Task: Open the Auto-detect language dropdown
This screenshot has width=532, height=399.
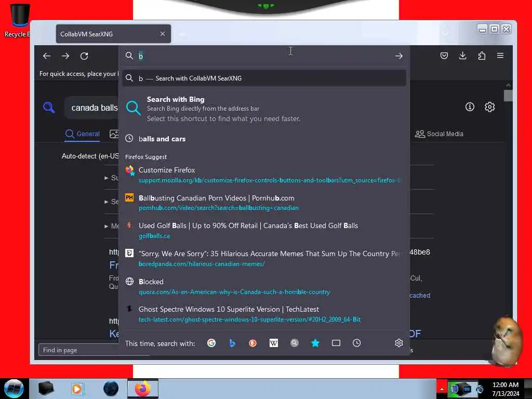Action: click(90, 156)
